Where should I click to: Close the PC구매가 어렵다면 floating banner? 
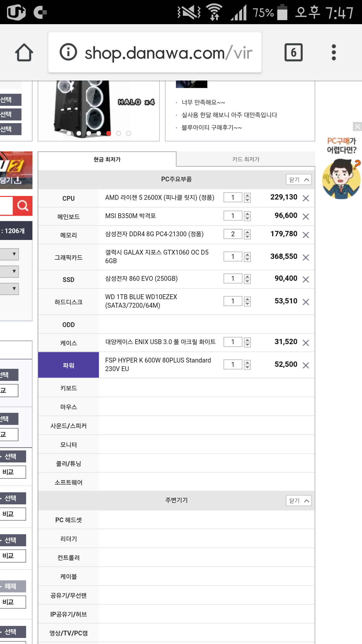coord(357,126)
